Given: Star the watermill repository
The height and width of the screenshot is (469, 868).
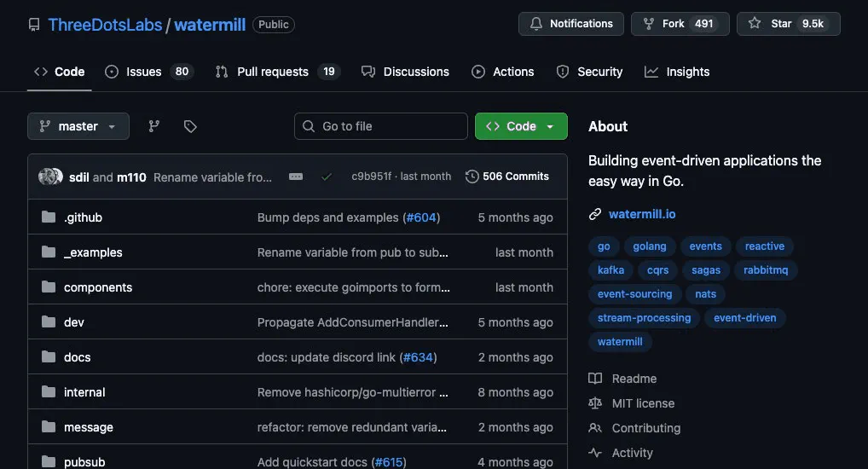Looking at the screenshot, I should pos(788,24).
